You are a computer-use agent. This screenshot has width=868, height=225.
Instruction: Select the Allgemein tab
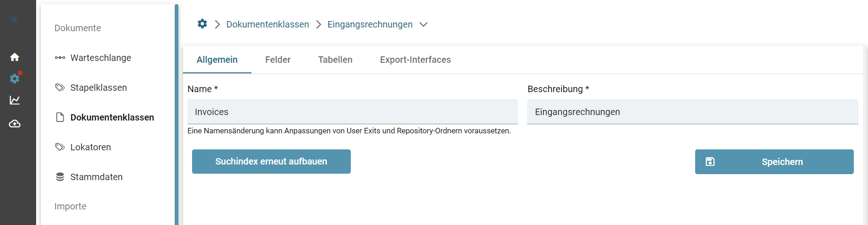tap(217, 60)
